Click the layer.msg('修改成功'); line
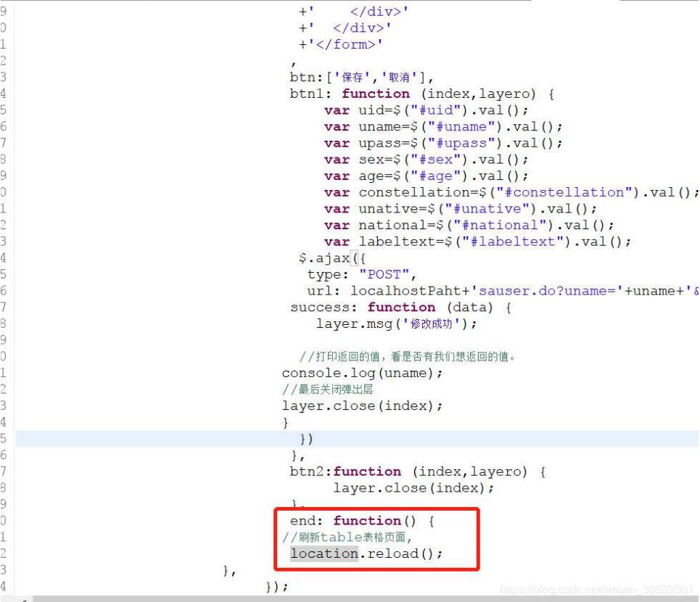This screenshot has width=700, height=602. tap(397, 324)
